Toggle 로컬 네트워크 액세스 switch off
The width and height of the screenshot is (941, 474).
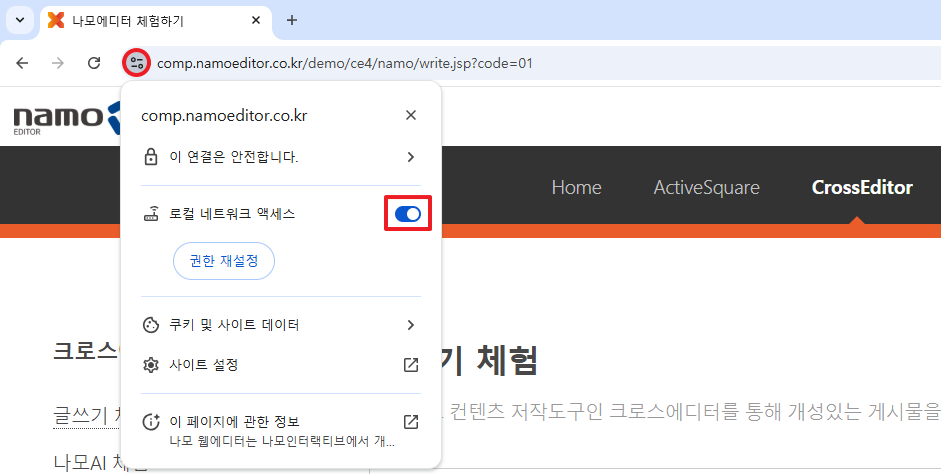[x=407, y=214]
